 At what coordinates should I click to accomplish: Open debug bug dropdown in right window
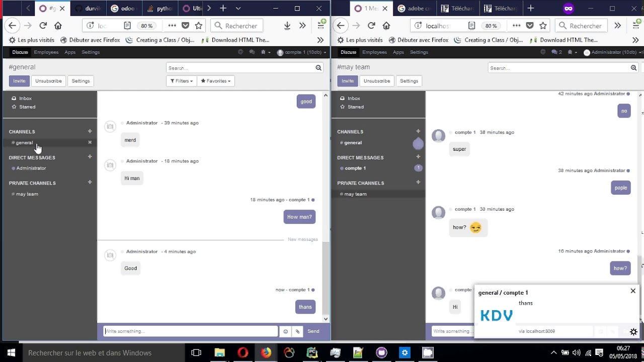573,52
